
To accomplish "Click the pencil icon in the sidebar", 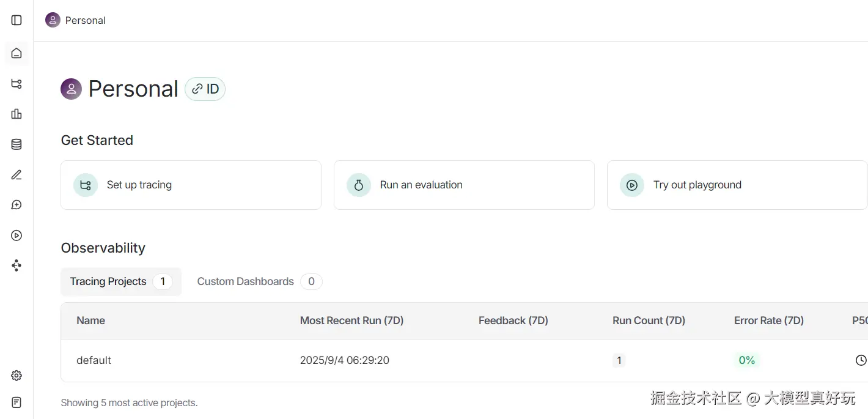I will (x=17, y=175).
